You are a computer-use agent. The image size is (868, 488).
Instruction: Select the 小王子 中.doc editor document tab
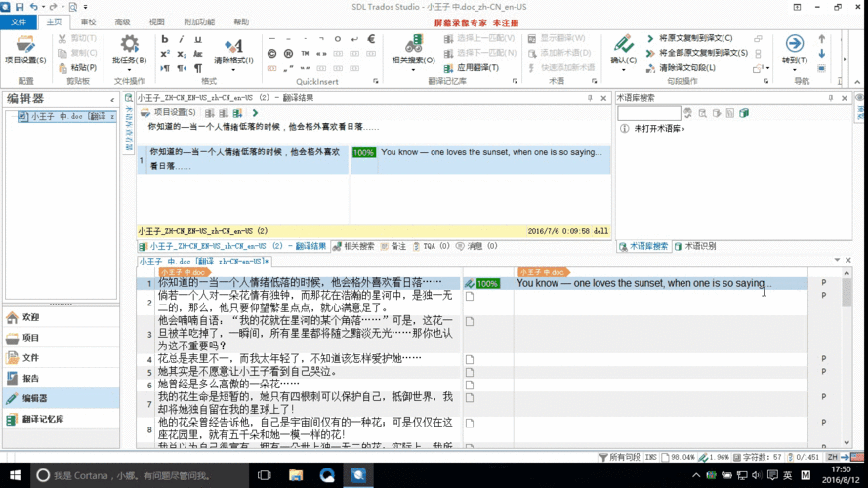tap(204, 262)
